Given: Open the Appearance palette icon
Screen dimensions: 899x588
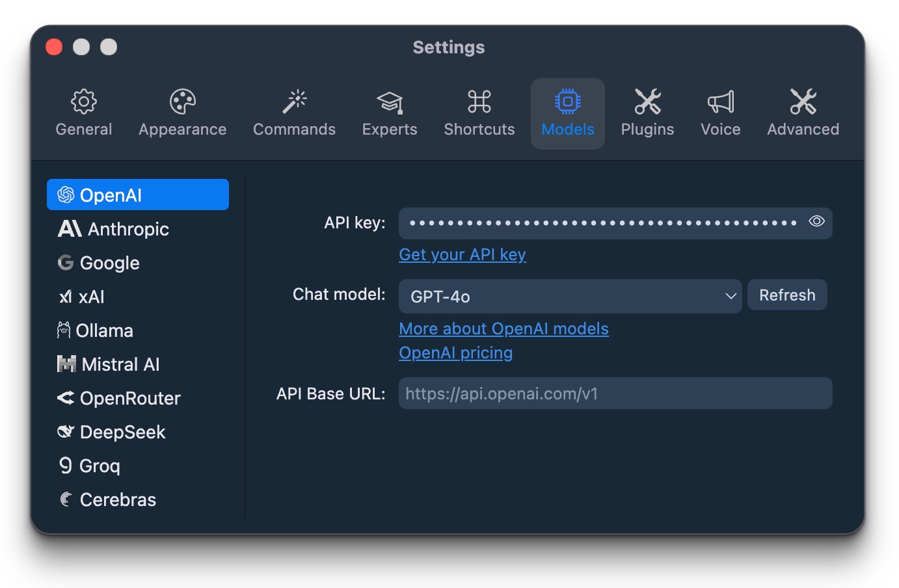Looking at the screenshot, I should (x=183, y=101).
